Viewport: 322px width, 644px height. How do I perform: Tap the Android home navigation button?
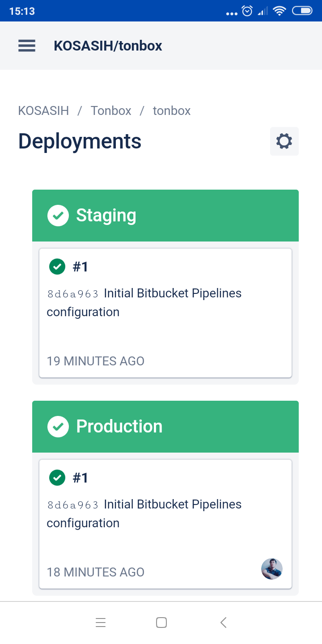[161, 623]
